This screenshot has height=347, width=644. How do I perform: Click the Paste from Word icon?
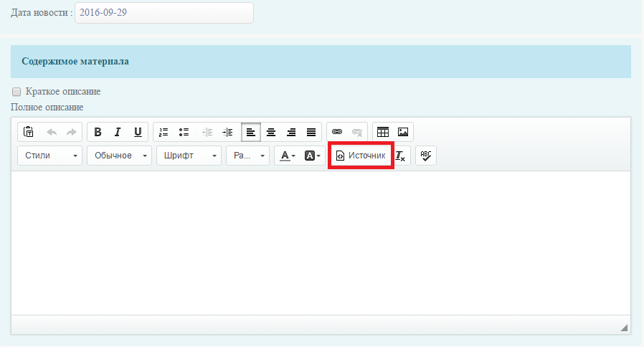pos(29,132)
